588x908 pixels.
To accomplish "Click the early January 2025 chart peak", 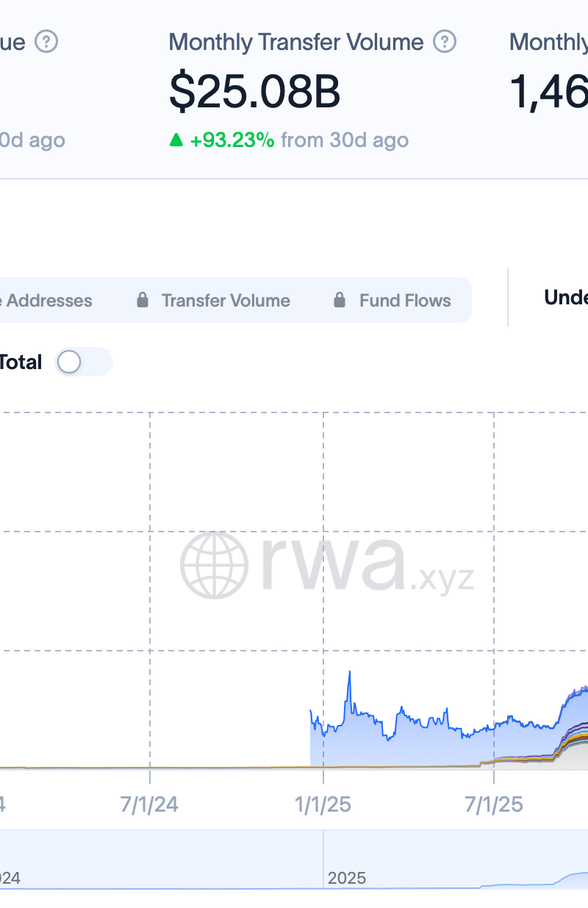I will pyautogui.click(x=349, y=672).
